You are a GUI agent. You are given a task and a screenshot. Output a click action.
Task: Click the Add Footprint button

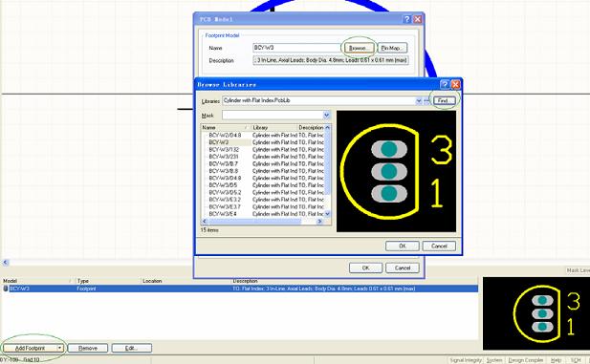(30, 348)
